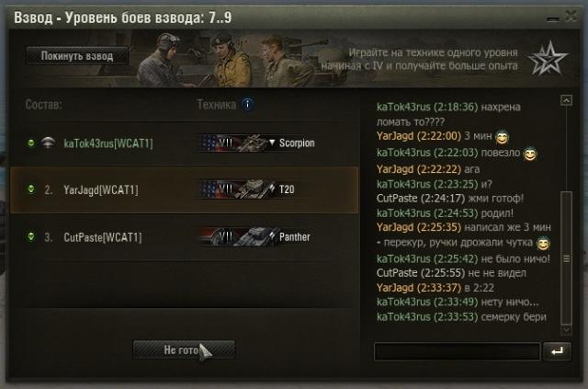The height and width of the screenshot is (389, 588).
Task: Click the smiley emoji after 'повезло'
Action: (x=530, y=154)
